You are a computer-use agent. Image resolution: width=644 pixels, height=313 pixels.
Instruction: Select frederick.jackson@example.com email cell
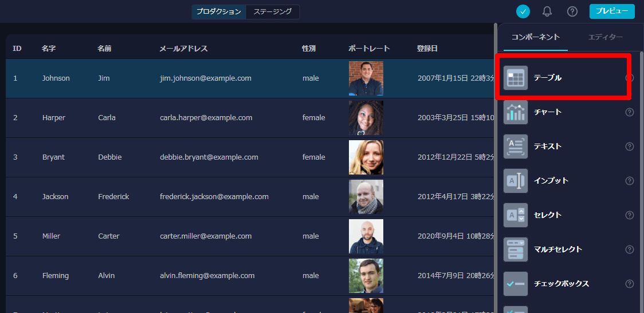214,196
